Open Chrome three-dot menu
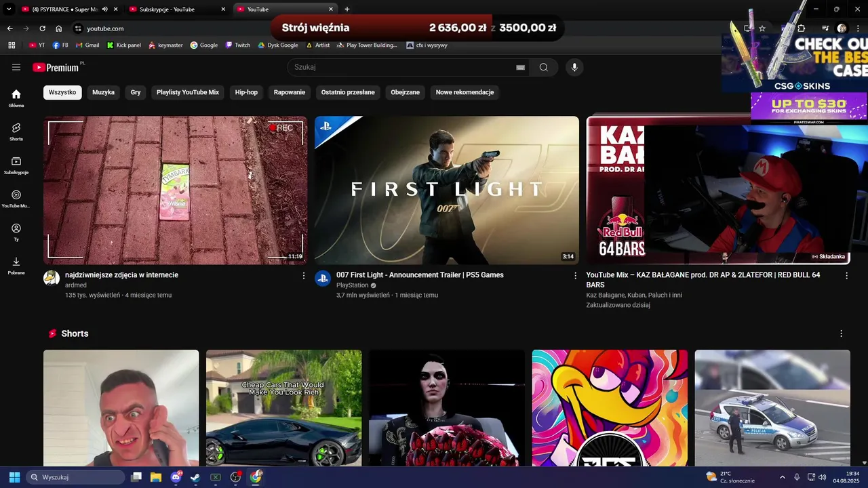This screenshot has width=868, height=488. (x=857, y=28)
